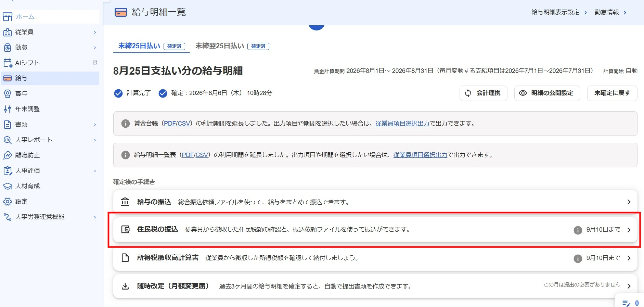This screenshot has width=644, height=307.
Task: Expand the 人事レポート submenu chevron
Action: (x=95, y=140)
